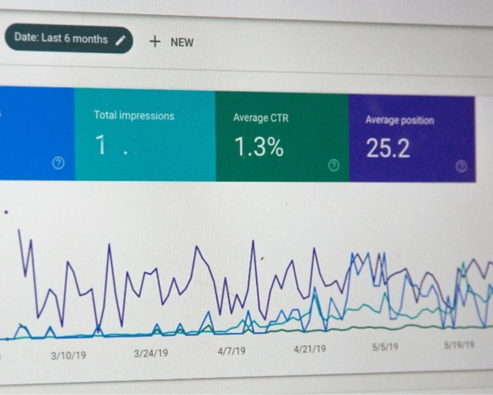The width and height of the screenshot is (493, 395).
Task: Toggle the leftmost blue metric card
Action: point(37,133)
